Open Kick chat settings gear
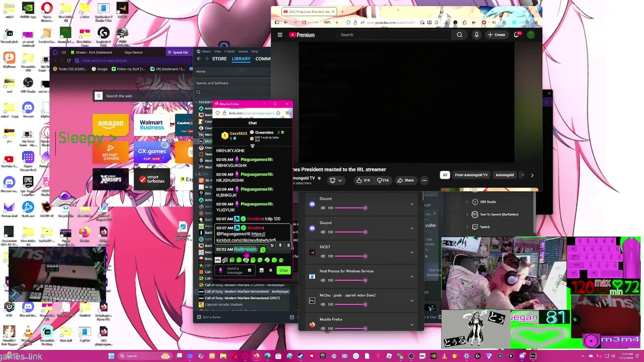This screenshot has width=644, height=362. pos(270,270)
